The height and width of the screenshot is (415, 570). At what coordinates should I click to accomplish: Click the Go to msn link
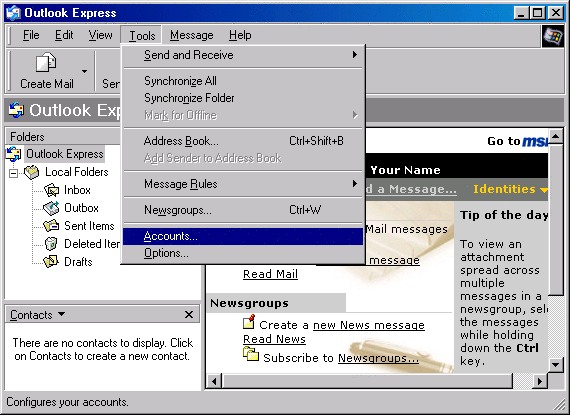tap(517, 141)
